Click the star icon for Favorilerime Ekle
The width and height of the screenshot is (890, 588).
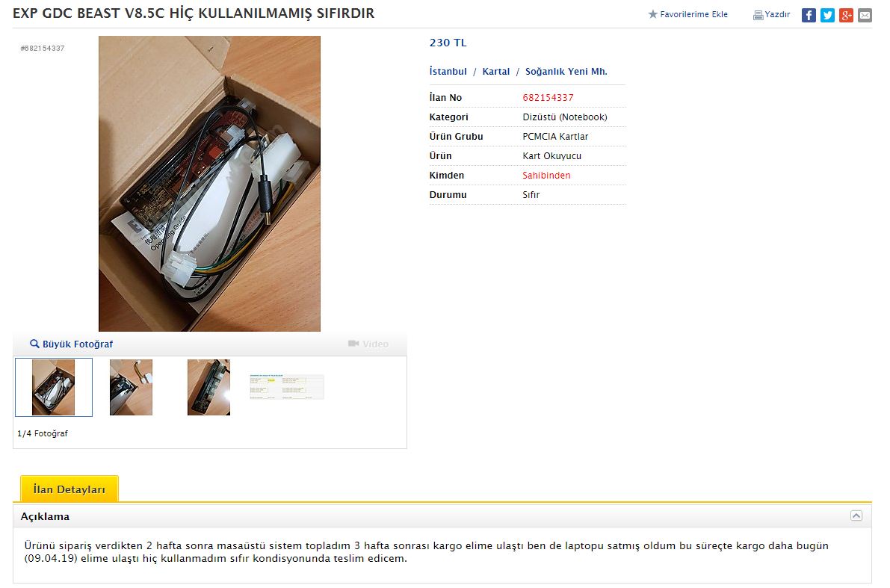[x=653, y=14]
